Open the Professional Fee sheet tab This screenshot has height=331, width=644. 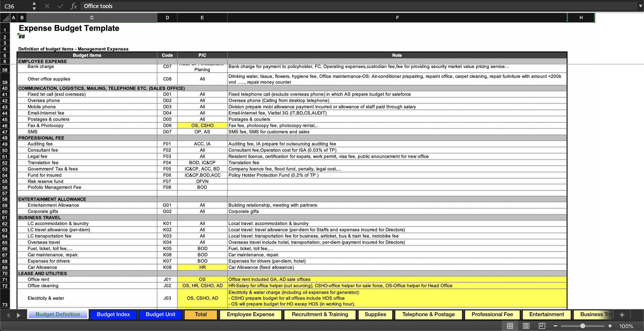click(492, 314)
